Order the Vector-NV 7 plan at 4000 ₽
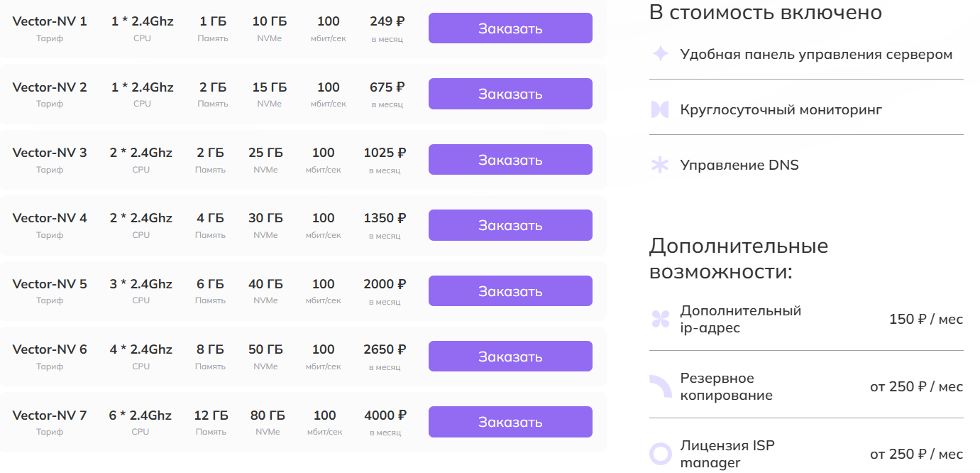Screen dimensions: 980x473 tap(510, 422)
